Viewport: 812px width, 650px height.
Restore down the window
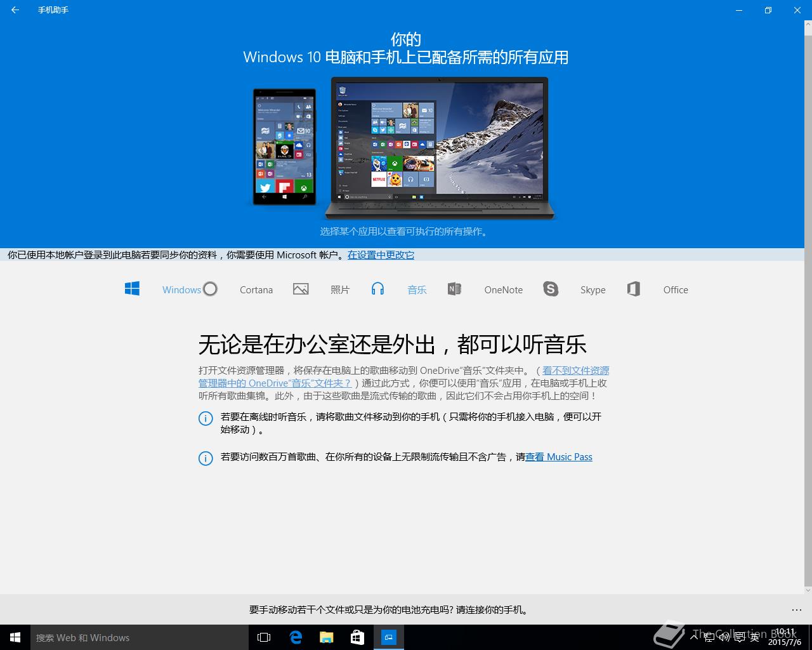(x=768, y=10)
